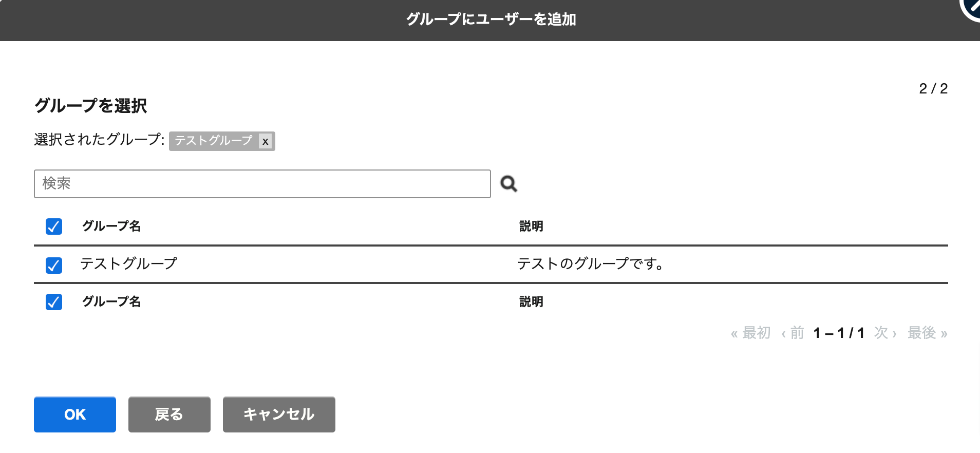This screenshot has height=453, width=980.
Task: Click the magnifier search icon
Action: tap(508, 184)
